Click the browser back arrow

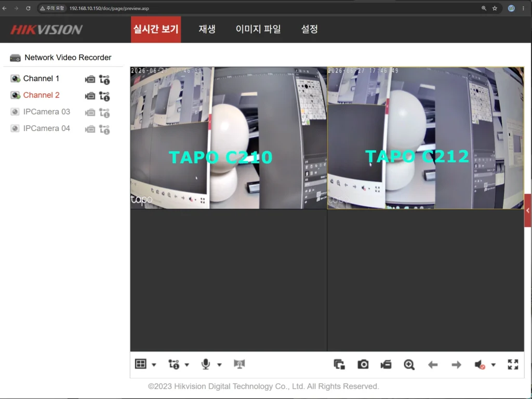tap(4, 8)
